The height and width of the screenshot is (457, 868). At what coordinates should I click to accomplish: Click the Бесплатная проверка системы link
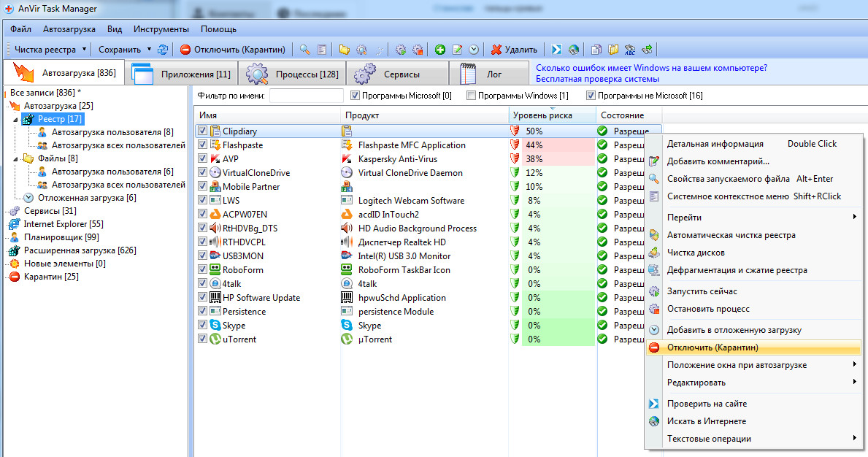(597, 79)
